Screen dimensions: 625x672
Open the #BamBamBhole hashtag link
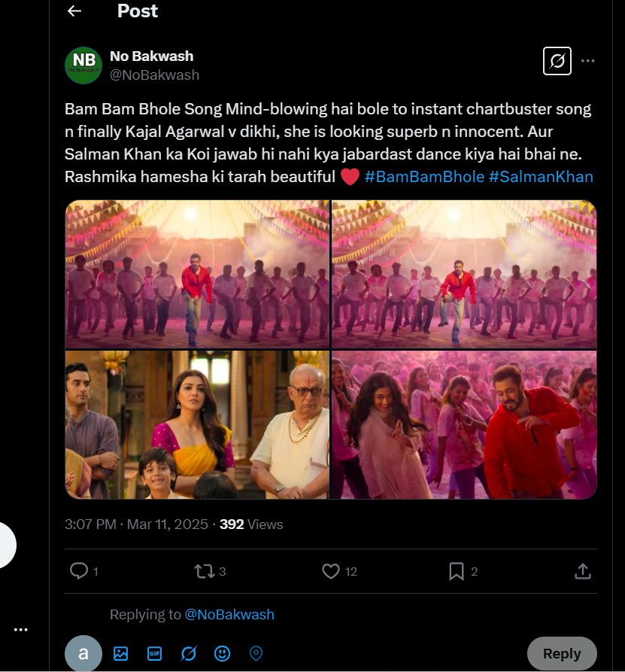[423, 177]
